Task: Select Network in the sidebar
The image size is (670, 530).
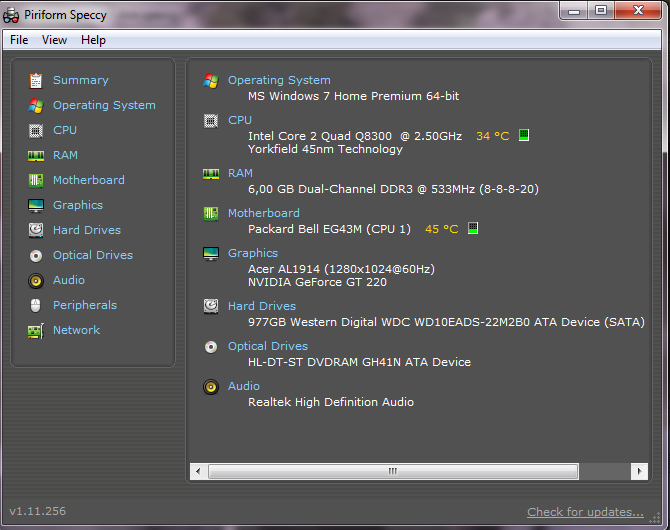Action: coord(76,330)
